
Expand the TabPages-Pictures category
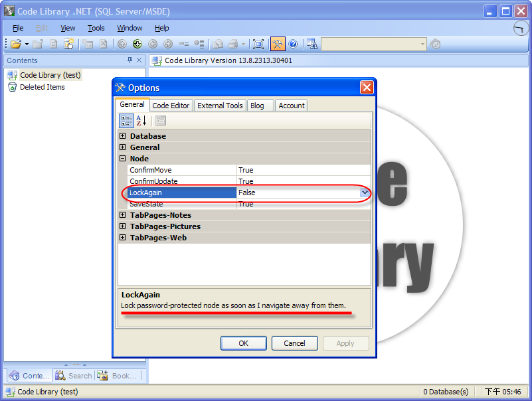[x=122, y=226]
